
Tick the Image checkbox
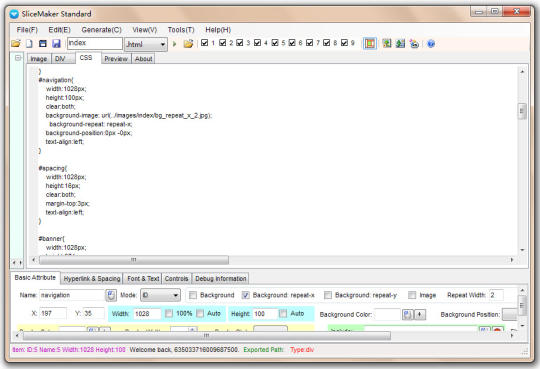412,295
